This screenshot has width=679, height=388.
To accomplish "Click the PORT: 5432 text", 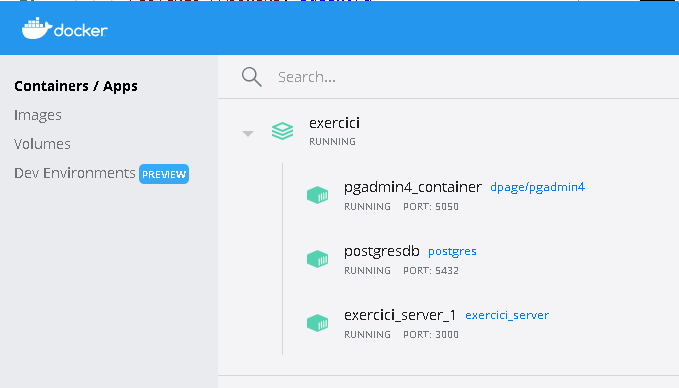I will point(431,271).
